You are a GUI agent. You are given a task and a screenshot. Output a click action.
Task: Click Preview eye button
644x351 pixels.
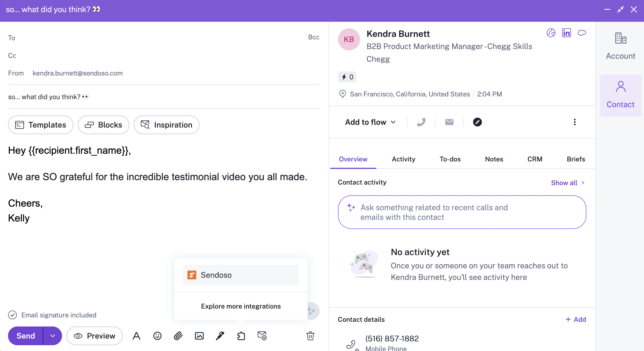[95, 336]
